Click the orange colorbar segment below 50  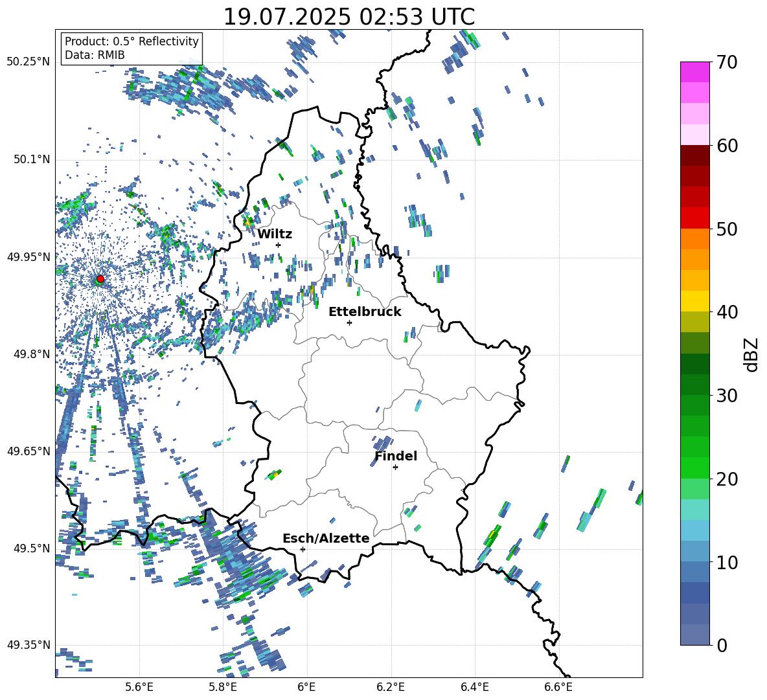(x=695, y=239)
